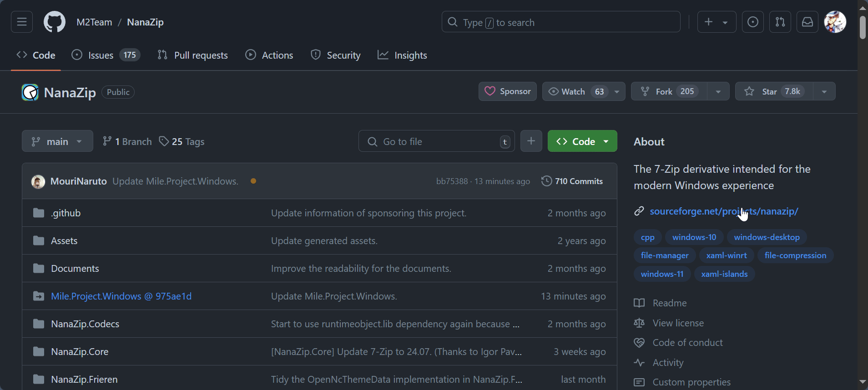View the 1 Branch list
The height and width of the screenshot is (390, 868).
(x=127, y=141)
